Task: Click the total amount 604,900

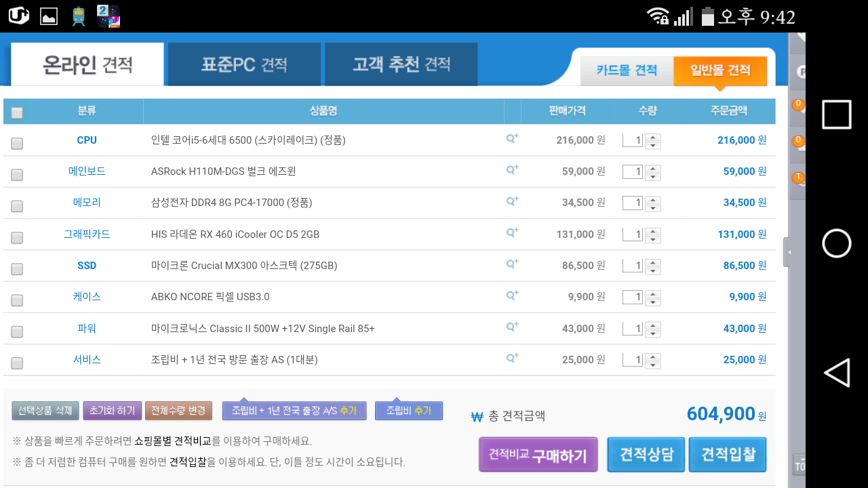Action: pos(721,413)
